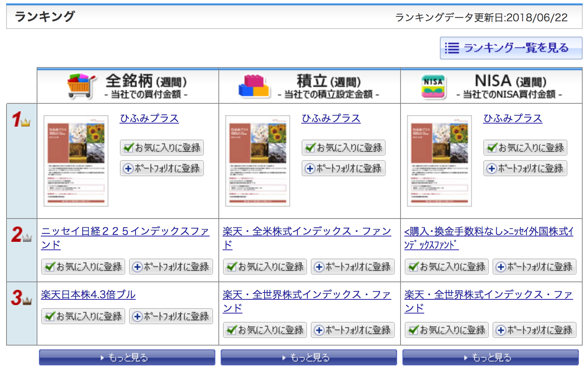Open ひふみプラス link in 積立 column
The width and height of the screenshot is (588, 373).
[x=331, y=118]
